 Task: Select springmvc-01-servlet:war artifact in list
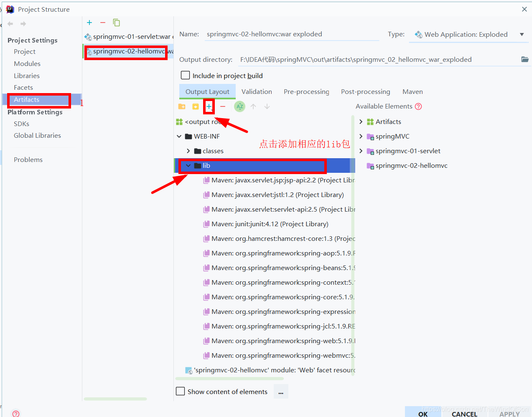click(128, 37)
